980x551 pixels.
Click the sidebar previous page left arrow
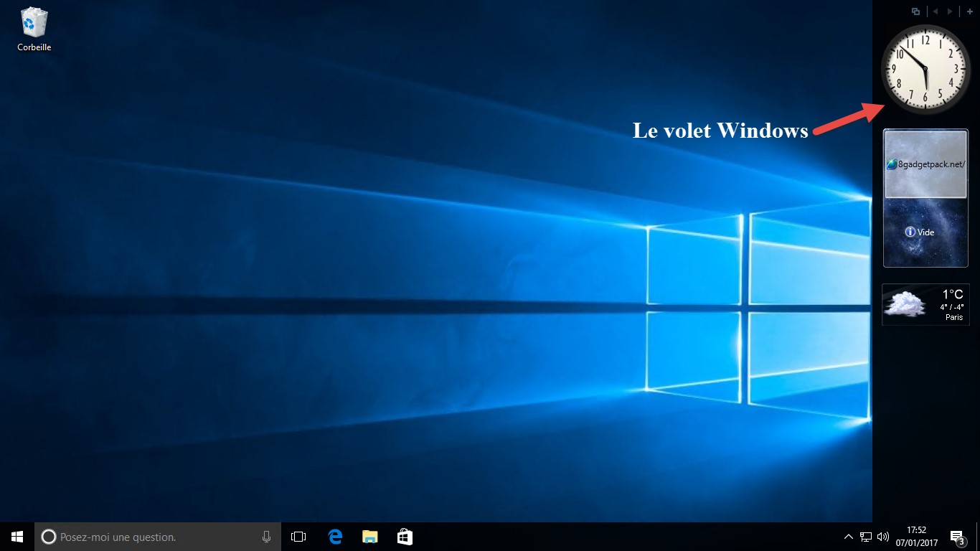pyautogui.click(x=935, y=11)
